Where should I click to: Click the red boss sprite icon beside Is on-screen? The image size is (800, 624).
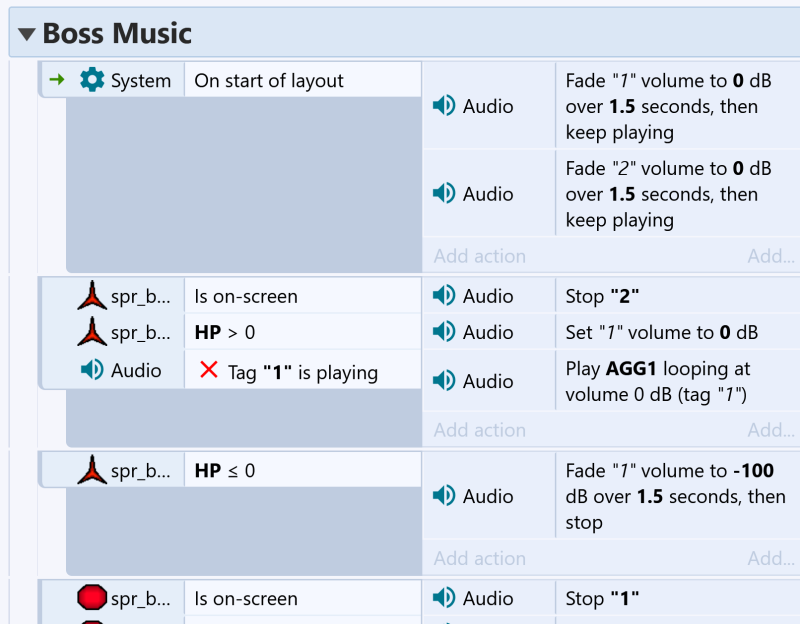(x=92, y=295)
